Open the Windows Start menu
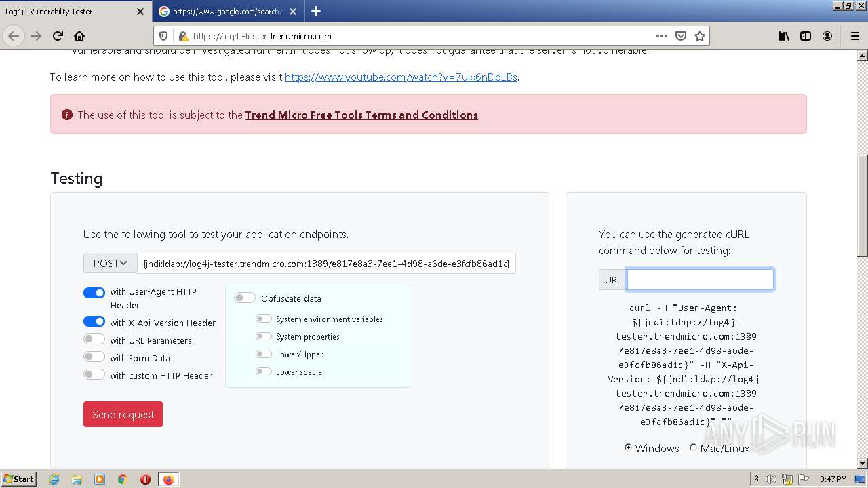This screenshot has height=488, width=868. pyautogui.click(x=19, y=479)
